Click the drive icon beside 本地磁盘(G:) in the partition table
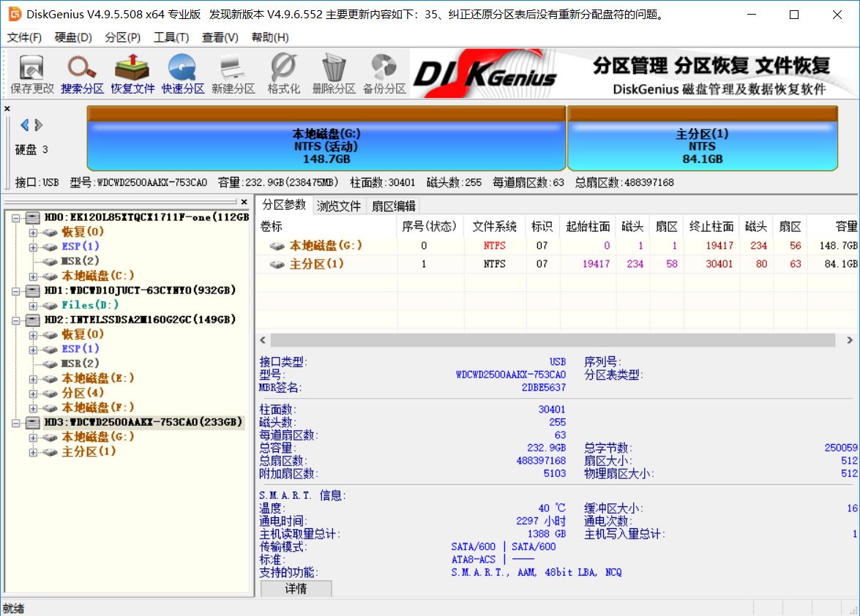Viewport: 860px width, 616px height. click(x=277, y=246)
